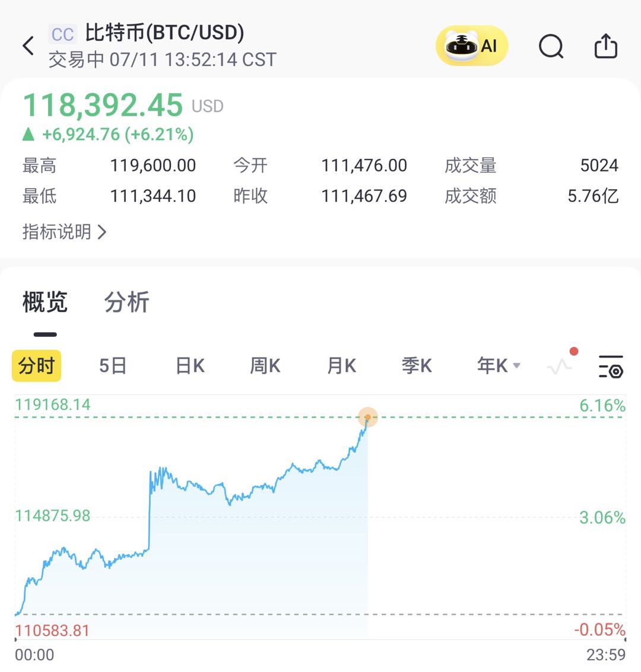Tap the share icon
The image size is (641, 672).
click(605, 46)
